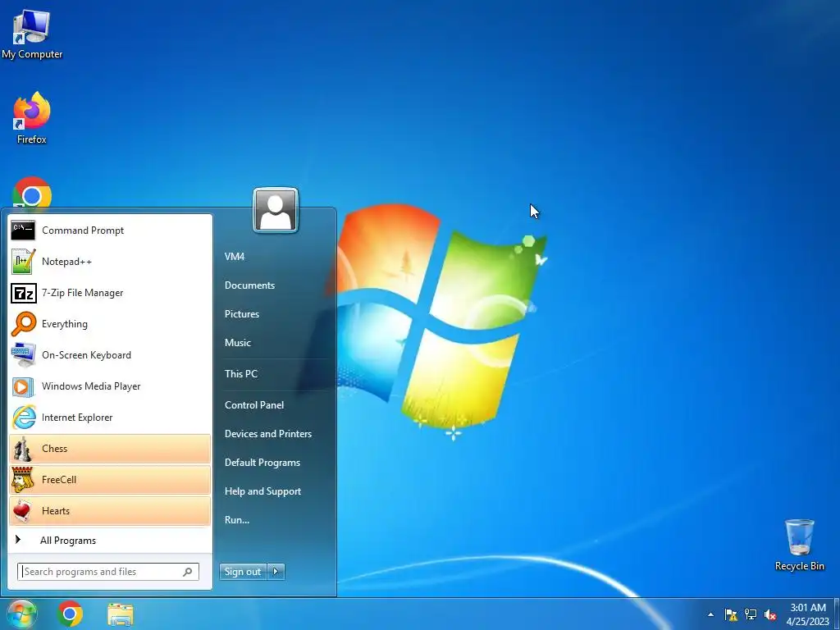
Task: Click the Windows Media Player label
Action: coord(91,386)
